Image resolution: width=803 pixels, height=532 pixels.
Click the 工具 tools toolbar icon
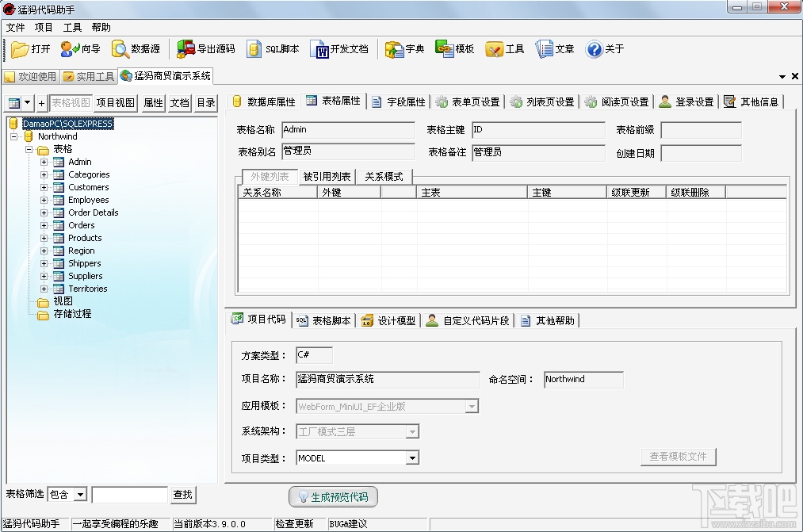494,49
